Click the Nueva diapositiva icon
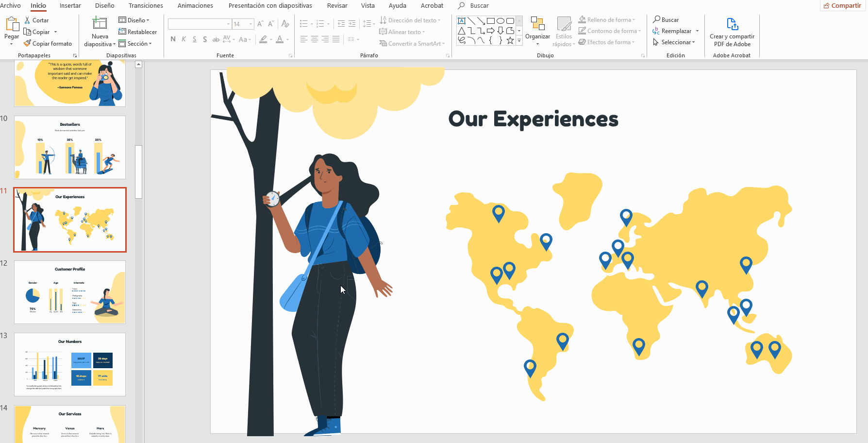The image size is (868, 443). [100, 24]
